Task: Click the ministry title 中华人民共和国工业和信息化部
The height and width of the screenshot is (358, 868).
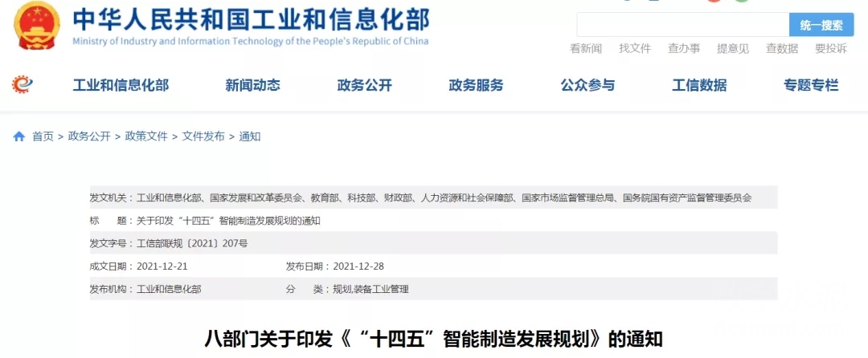Action: 251,19
